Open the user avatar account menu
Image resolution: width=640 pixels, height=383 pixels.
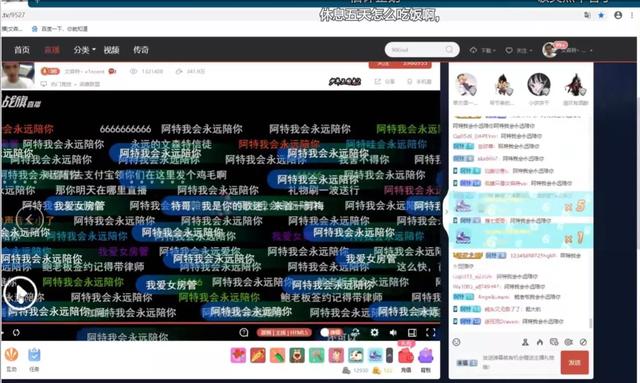[x=550, y=50]
